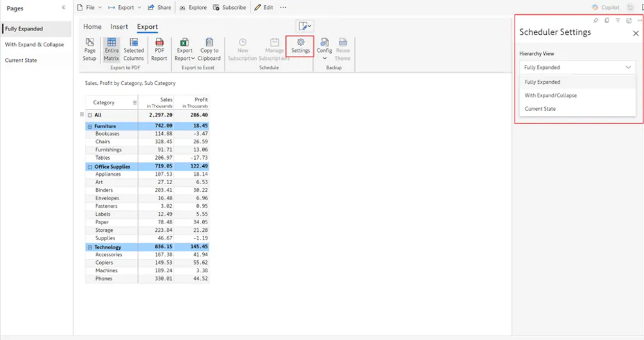
Task: Choose With Expand/Collapse option
Action: [x=577, y=95]
